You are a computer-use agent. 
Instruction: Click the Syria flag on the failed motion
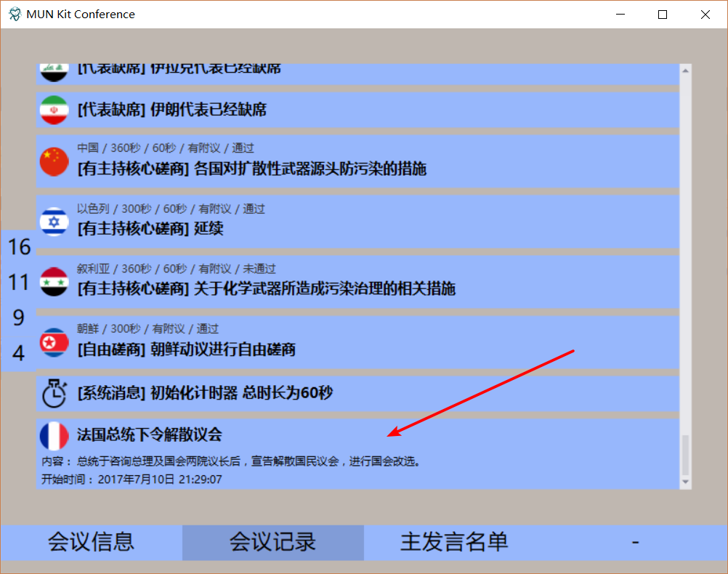tap(54, 282)
